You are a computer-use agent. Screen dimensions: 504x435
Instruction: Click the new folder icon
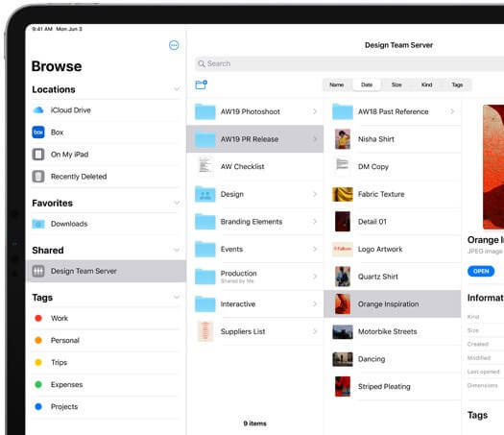tap(202, 85)
